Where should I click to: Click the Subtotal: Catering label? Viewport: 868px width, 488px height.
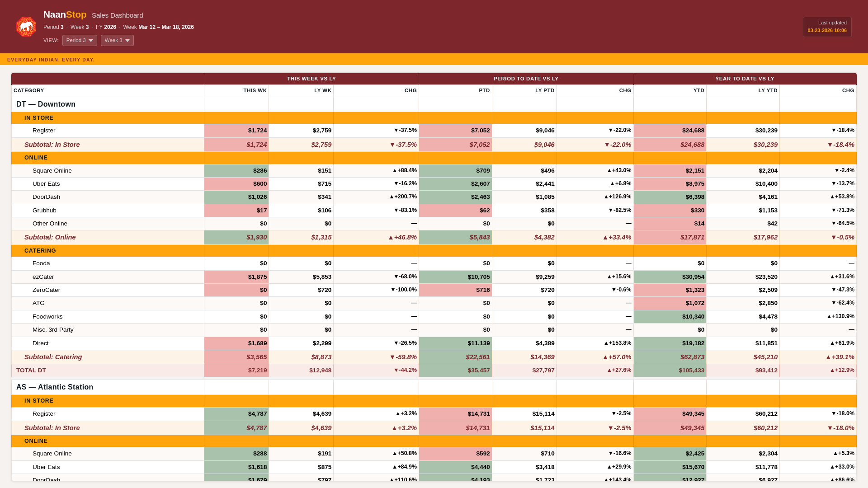pyautogui.click(x=53, y=357)
